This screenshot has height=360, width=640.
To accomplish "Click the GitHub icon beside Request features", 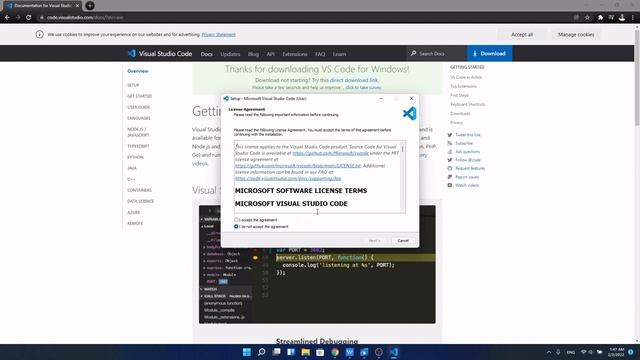I will point(450,168).
